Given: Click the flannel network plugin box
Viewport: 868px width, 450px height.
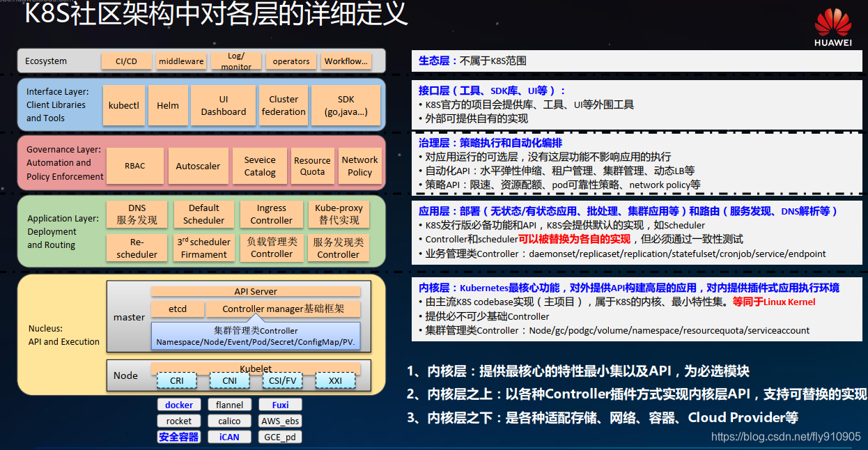Looking at the screenshot, I should [229, 405].
